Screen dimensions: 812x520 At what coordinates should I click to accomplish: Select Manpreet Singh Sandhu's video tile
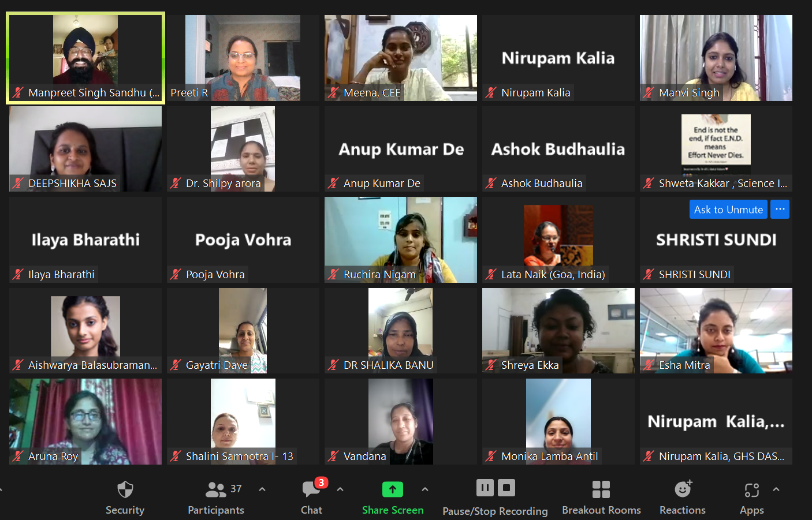point(85,58)
